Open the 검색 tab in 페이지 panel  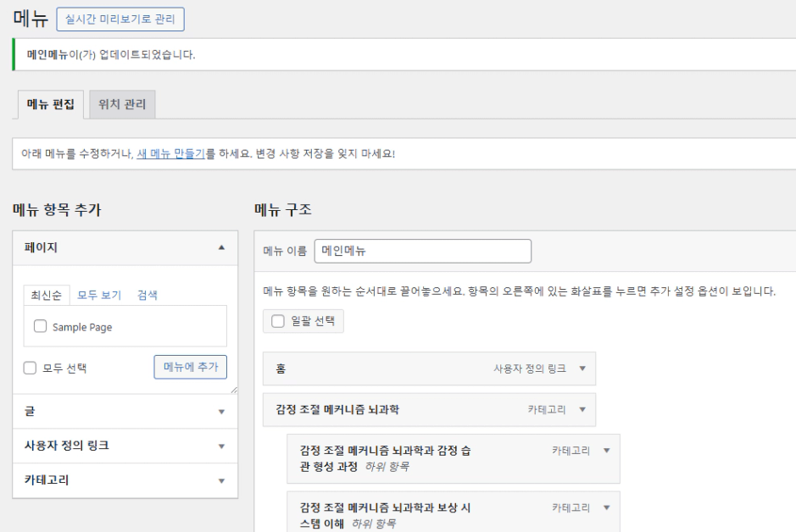tap(148, 296)
